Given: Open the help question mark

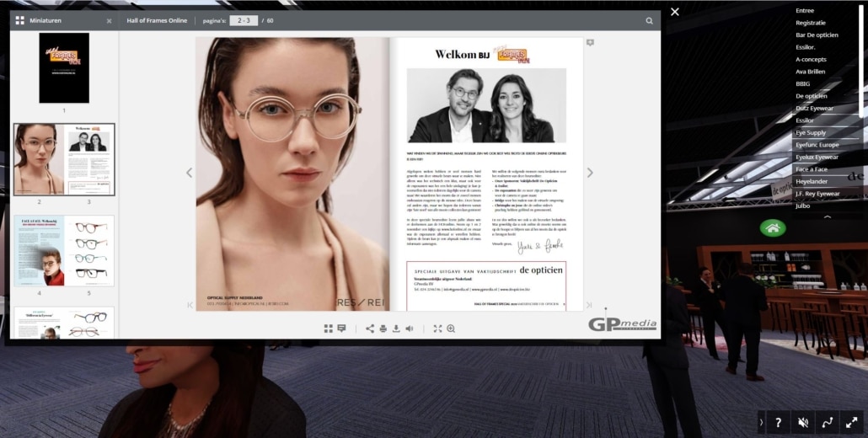Looking at the screenshot, I should coord(778,422).
